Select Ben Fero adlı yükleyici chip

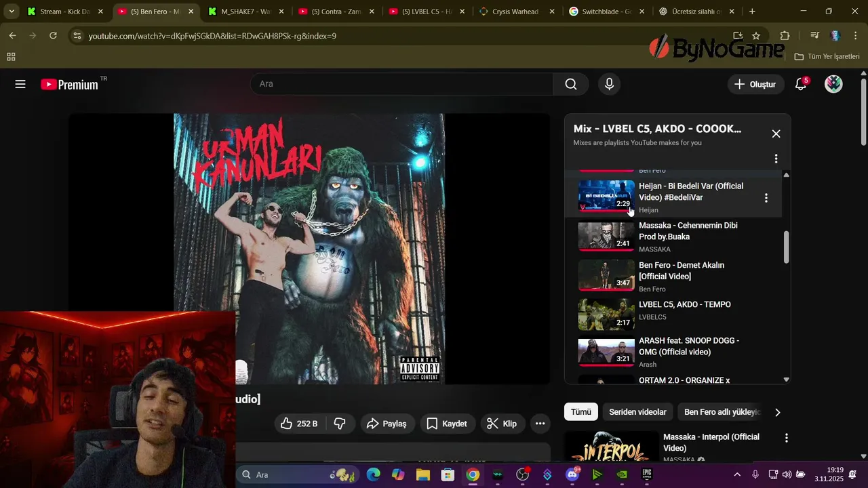722,412
